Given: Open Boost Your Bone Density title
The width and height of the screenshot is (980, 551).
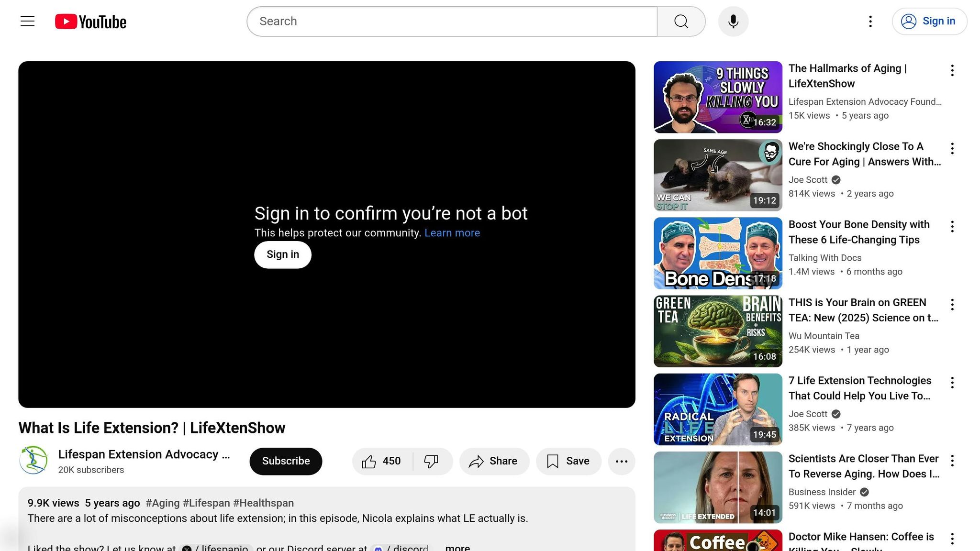Looking at the screenshot, I should tap(859, 232).
